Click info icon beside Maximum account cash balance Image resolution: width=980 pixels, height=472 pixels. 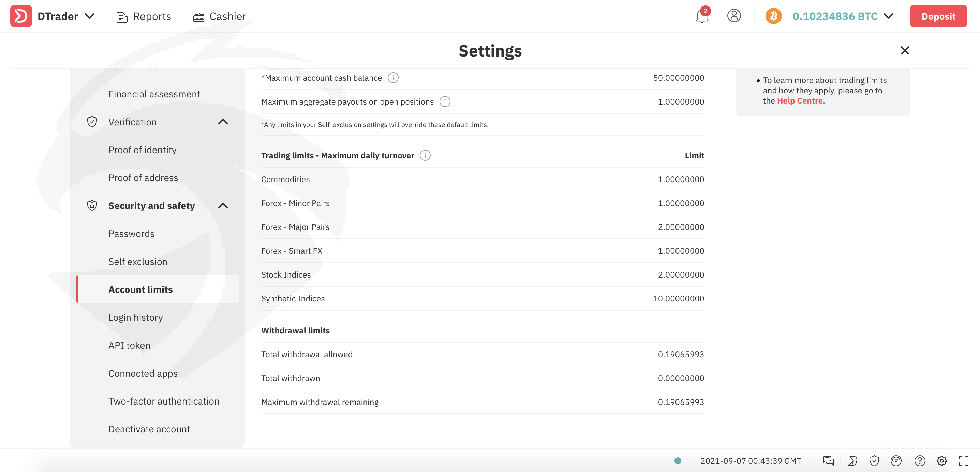392,78
